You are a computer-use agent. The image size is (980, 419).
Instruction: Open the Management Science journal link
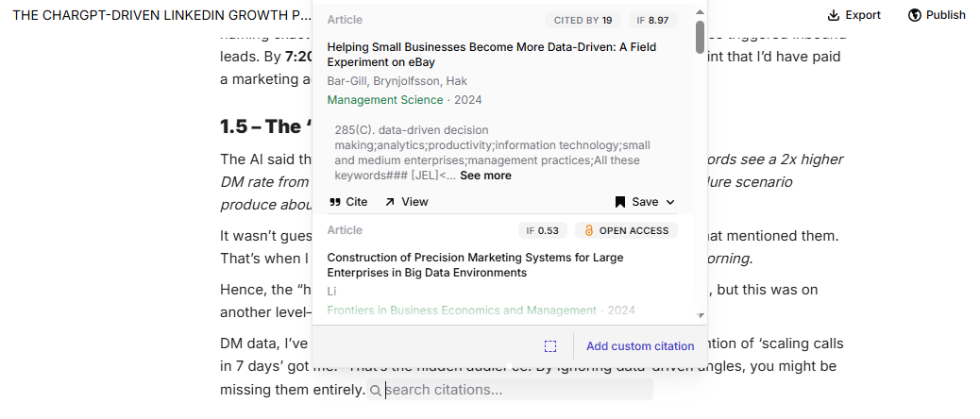coord(384,100)
